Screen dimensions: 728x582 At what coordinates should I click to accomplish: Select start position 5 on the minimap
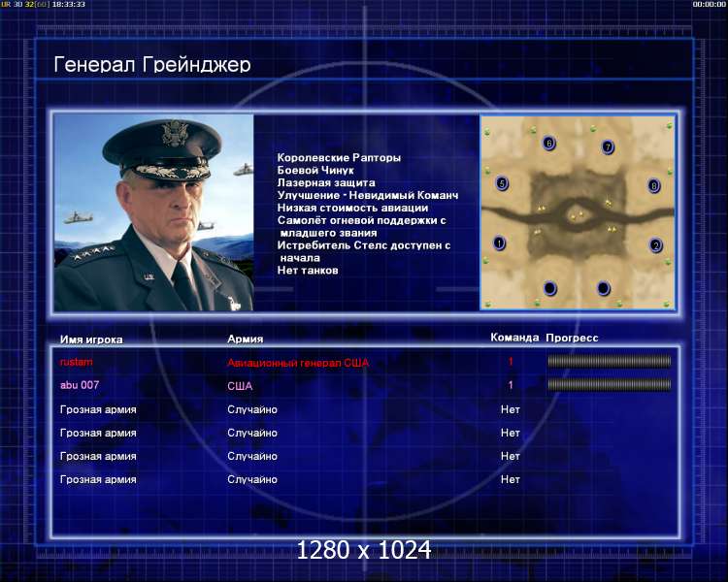tap(502, 183)
